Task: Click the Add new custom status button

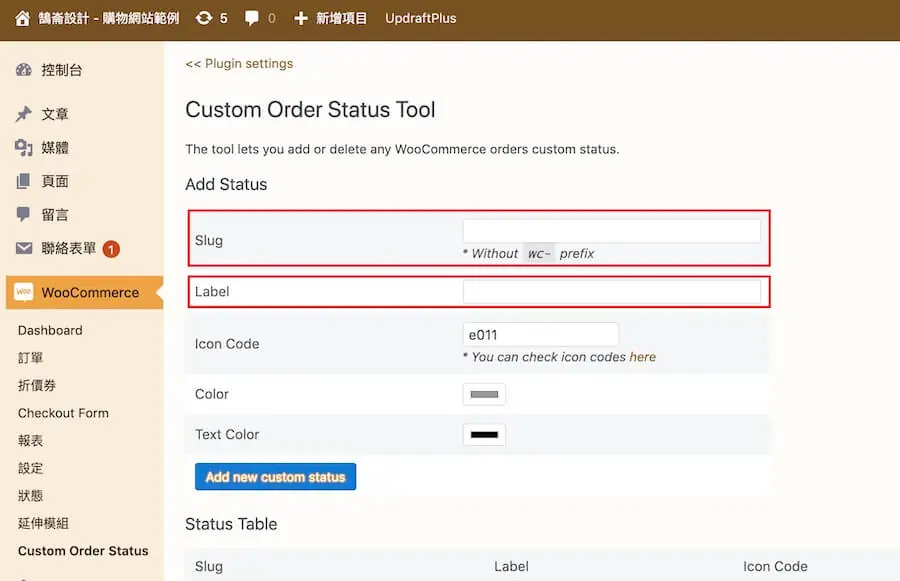Action: point(276,477)
